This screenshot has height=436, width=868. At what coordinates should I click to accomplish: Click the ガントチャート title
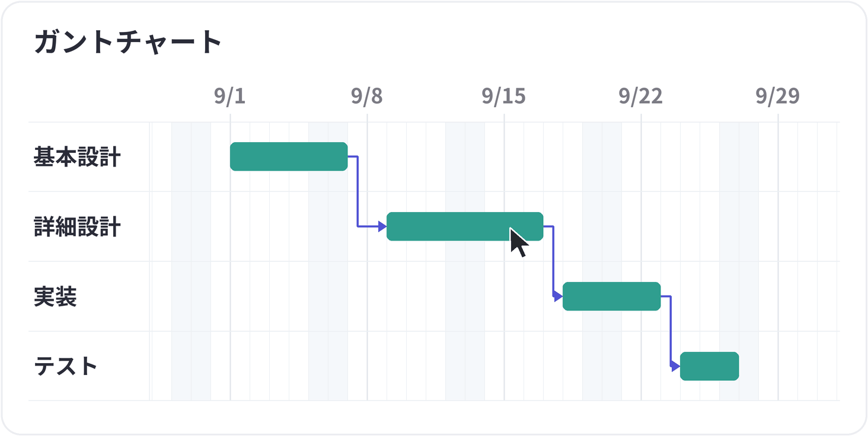coord(128,42)
